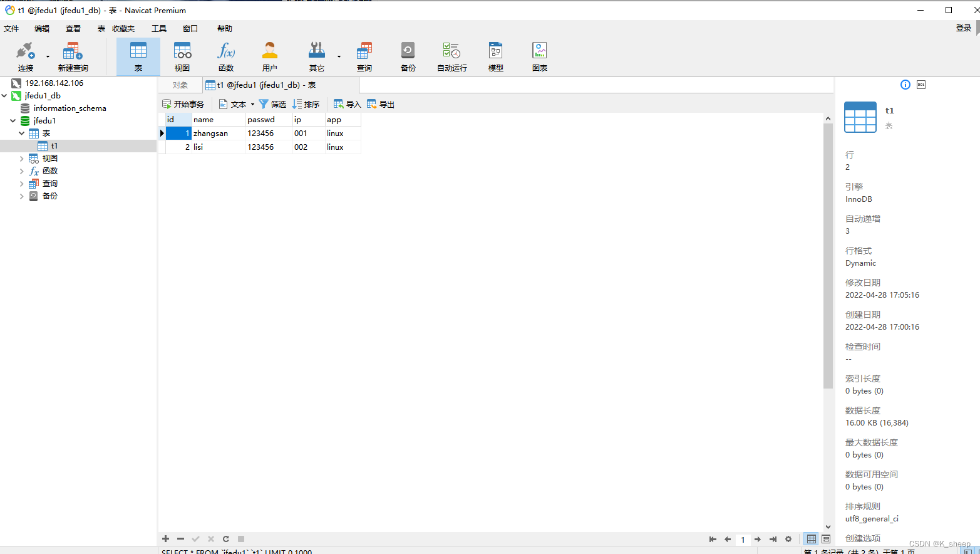Screen dimensions: 980x554
Task: Collapse the Tables (表) node
Action: [22, 133]
